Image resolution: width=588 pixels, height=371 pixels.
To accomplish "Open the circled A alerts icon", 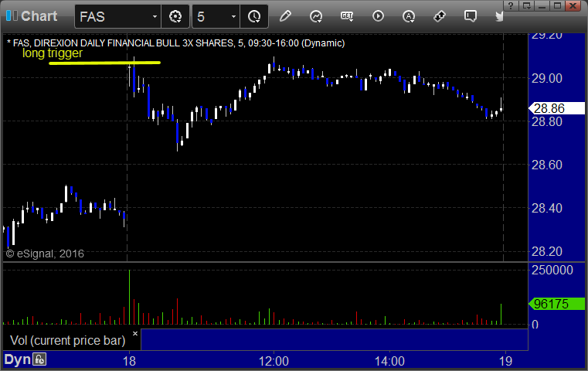I will (409, 16).
